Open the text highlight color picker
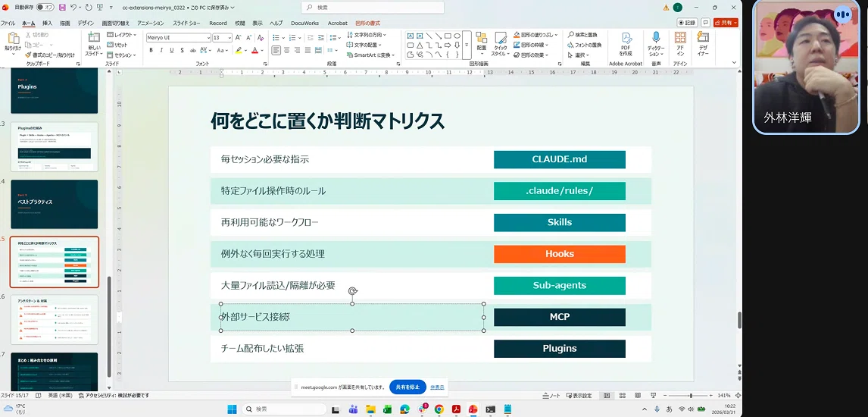This screenshot has width=868, height=417. pos(246,50)
